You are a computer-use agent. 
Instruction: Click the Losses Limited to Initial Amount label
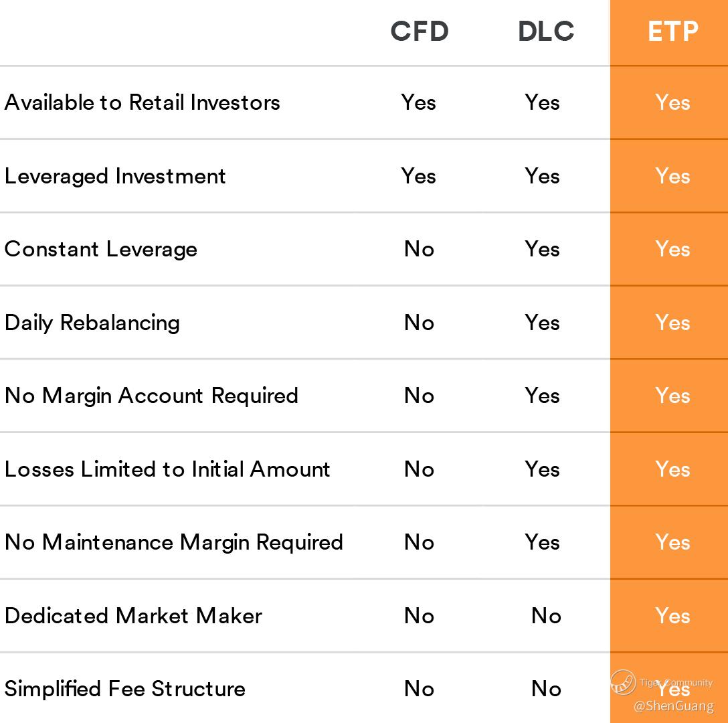point(167,469)
